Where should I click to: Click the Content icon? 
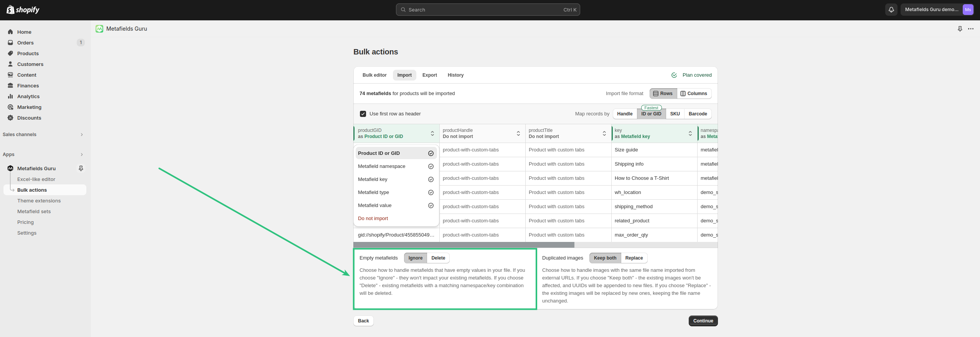pos(10,75)
